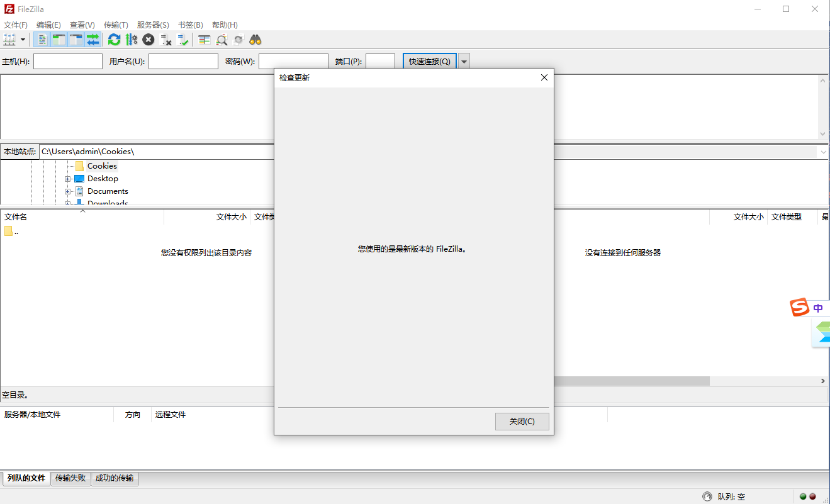830x504 pixels.
Task: Select the Desktop folder in local tree
Action: coord(103,179)
